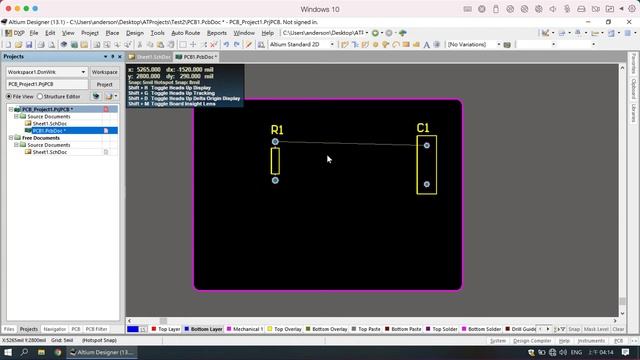This screenshot has height=360, width=640.
Task: Select the Top Overlay layer tab
Action: [x=284, y=329]
